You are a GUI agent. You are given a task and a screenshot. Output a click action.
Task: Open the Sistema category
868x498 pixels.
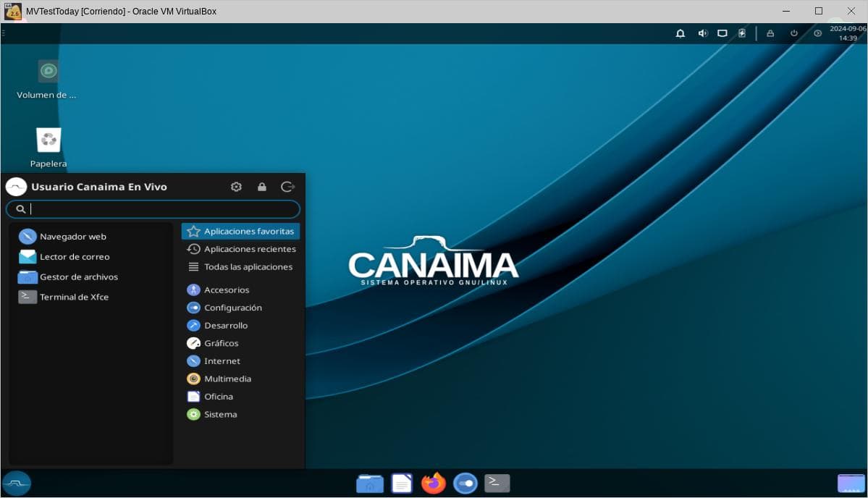(x=241, y=415)
